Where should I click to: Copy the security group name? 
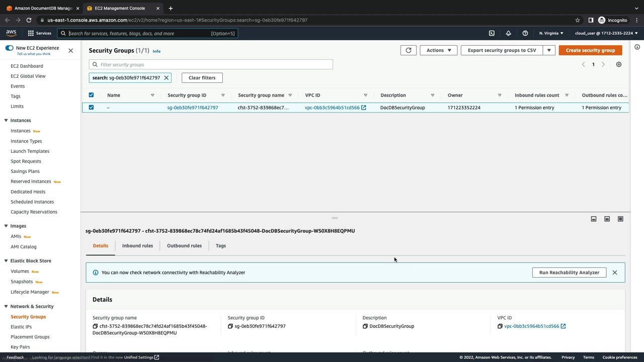pos(95,326)
